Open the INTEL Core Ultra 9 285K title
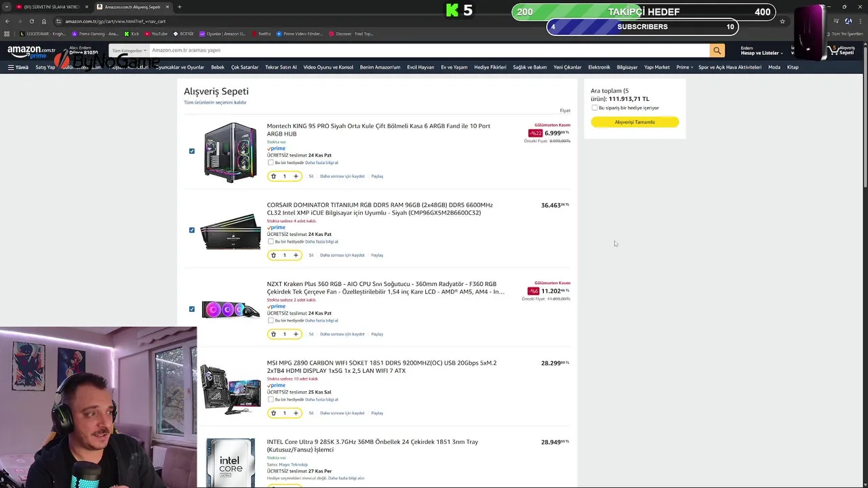Viewport: 868px width, 488px height. [x=372, y=445]
